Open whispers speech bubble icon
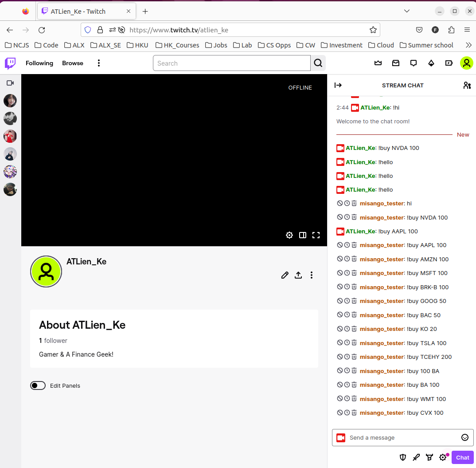476x468 pixels. pyautogui.click(x=414, y=63)
